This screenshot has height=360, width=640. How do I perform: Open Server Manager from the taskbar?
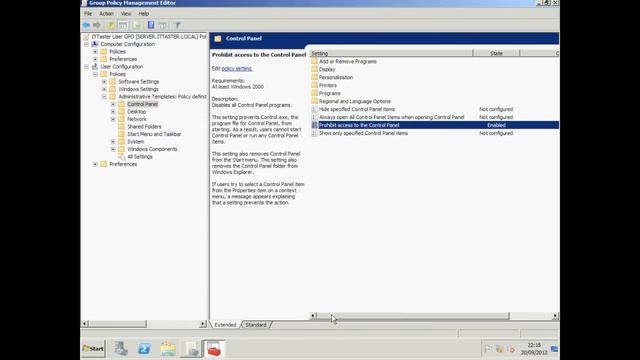[121, 349]
